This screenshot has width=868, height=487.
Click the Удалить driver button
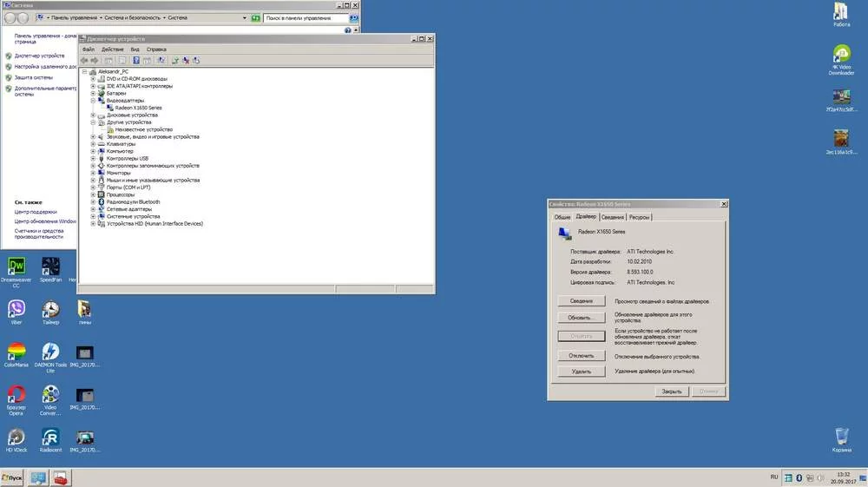(582, 372)
